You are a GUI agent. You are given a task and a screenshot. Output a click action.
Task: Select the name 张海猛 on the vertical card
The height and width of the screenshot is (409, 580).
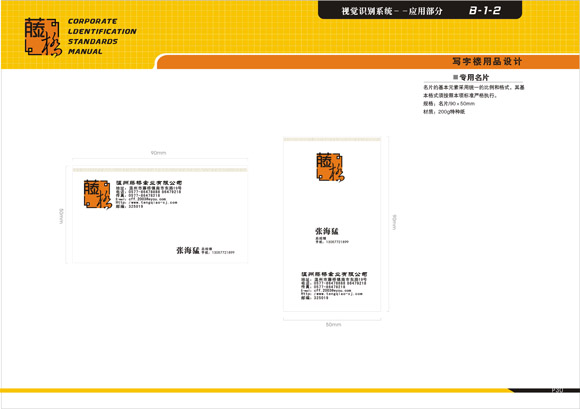[327, 231]
